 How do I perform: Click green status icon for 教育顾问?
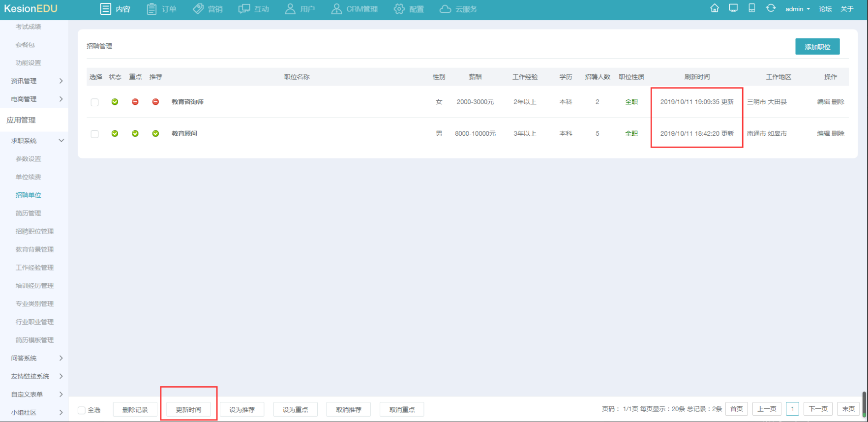click(x=115, y=133)
